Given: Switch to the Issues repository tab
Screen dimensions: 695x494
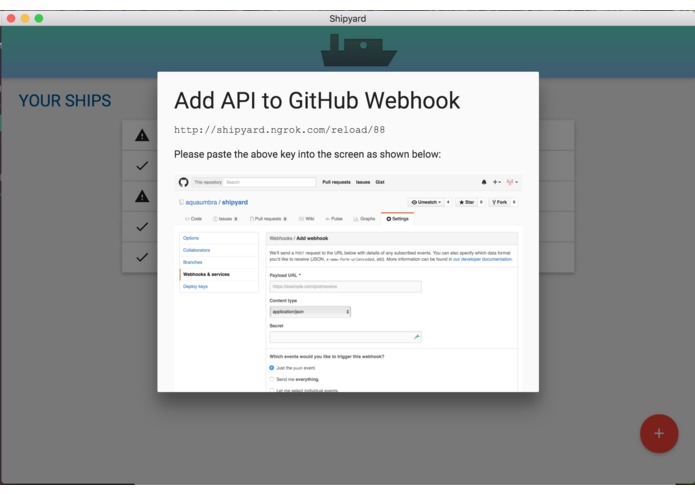Looking at the screenshot, I should tap(225, 219).
